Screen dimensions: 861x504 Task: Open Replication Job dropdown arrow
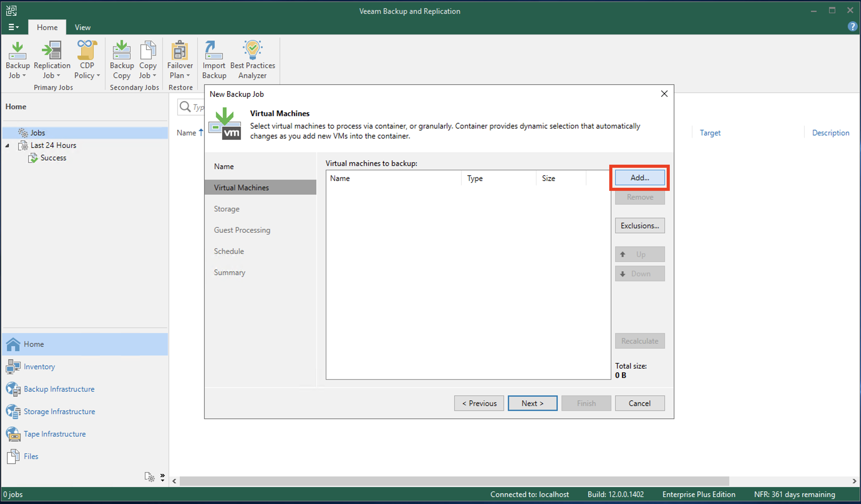pyautogui.click(x=58, y=75)
